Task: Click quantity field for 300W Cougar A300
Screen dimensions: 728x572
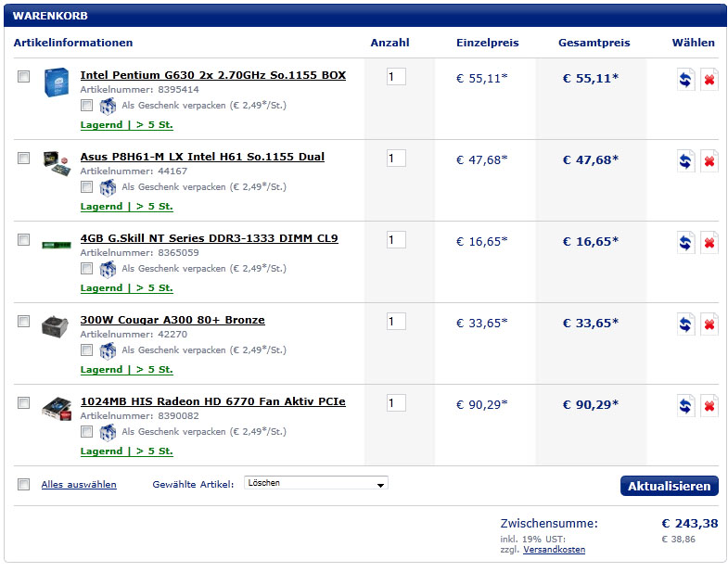Action: point(396,322)
